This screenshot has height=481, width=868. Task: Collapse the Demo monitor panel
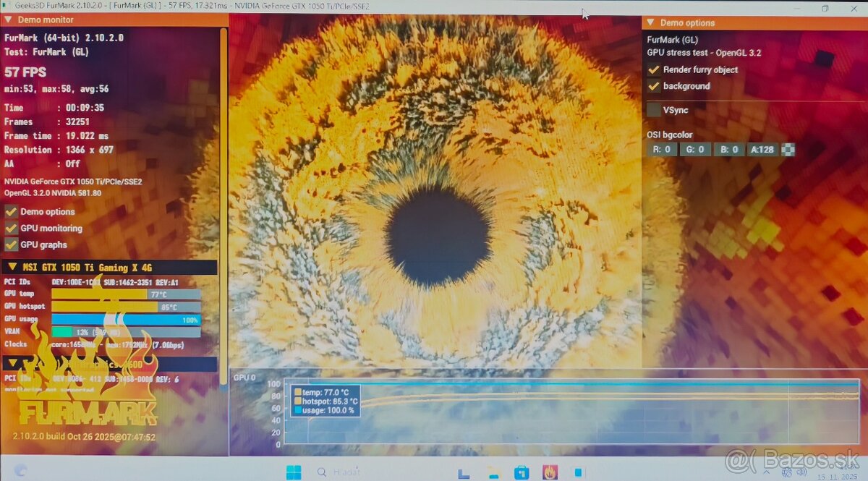tap(9, 20)
